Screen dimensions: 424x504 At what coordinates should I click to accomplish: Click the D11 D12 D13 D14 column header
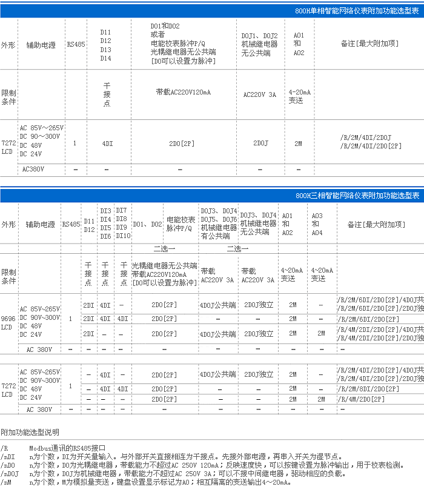pyautogui.click(x=106, y=45)
